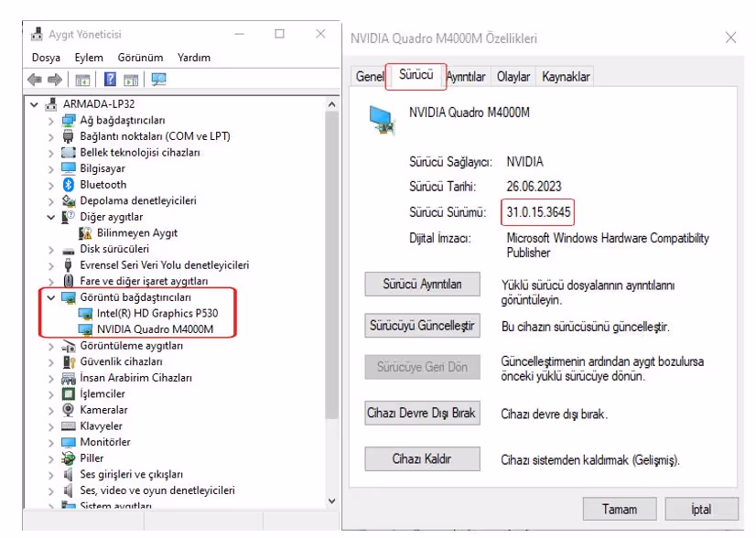Expand Ses, video ve oyun denetleyicileri
The image size is (756, 538).
coord(51,490)
